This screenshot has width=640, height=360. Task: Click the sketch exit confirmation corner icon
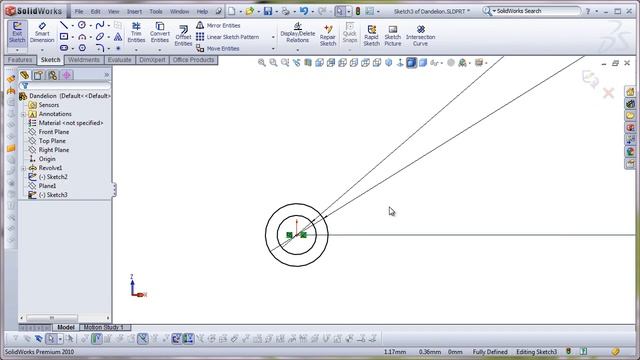point(590,78)
